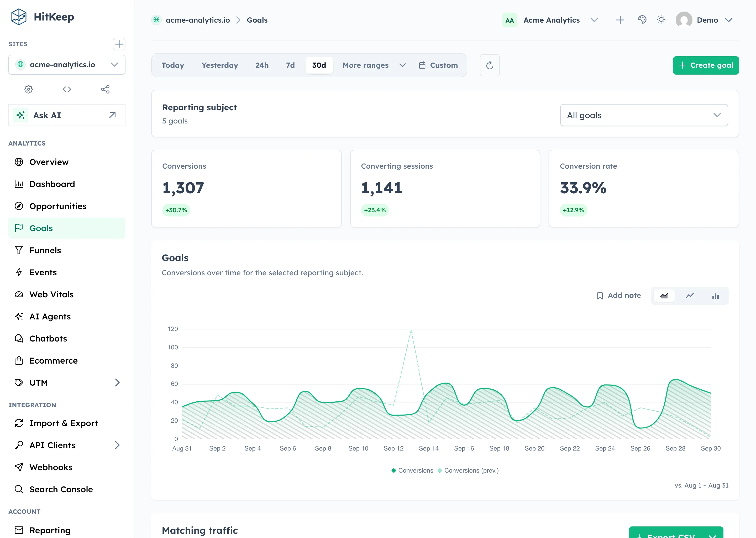Open the share site icon

click(105, 89)
